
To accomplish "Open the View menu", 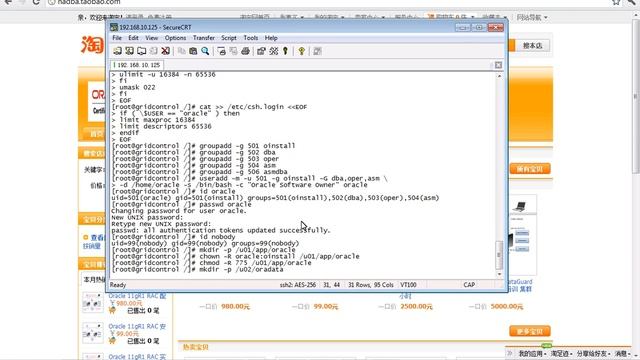I will tap(151, 38).
